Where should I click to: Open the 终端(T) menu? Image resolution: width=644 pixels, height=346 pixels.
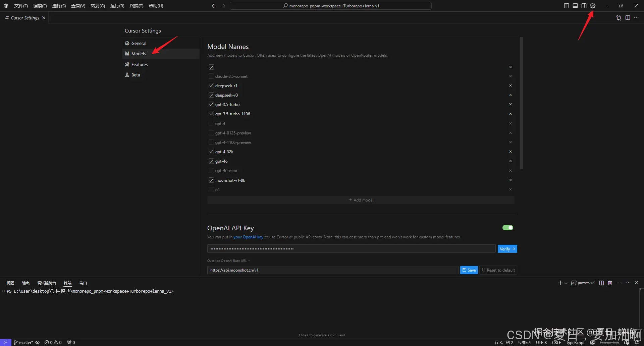[137, 6]
